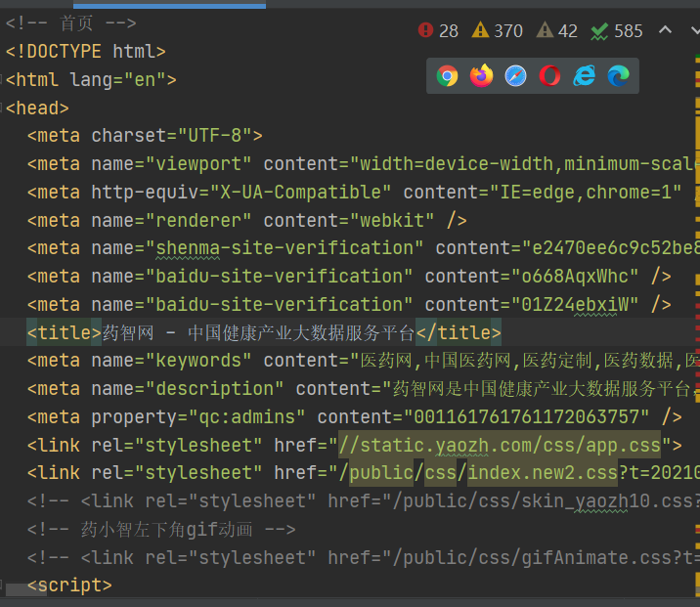Viewport: 700px width, 607px height.
Task: Click shenma-site-verification text
Action: (284, 247)
